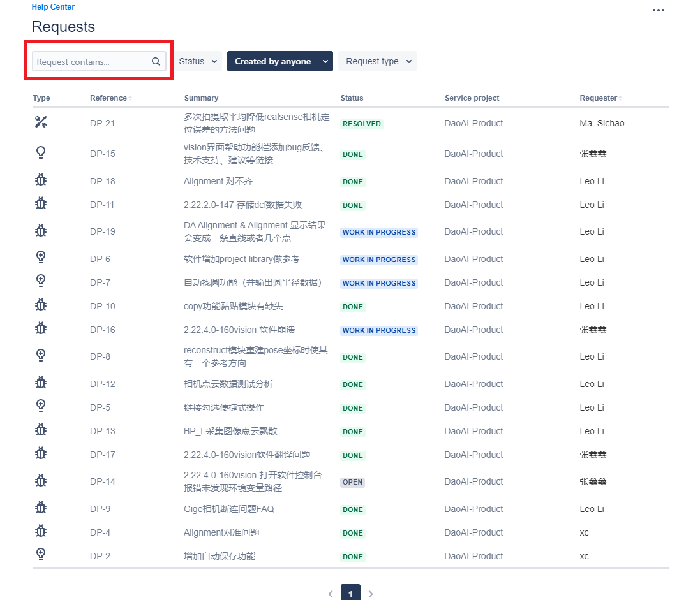The width and height of the screenshot is (700, 600).
Task: Select page 1 in pagination
Action: 350,592
